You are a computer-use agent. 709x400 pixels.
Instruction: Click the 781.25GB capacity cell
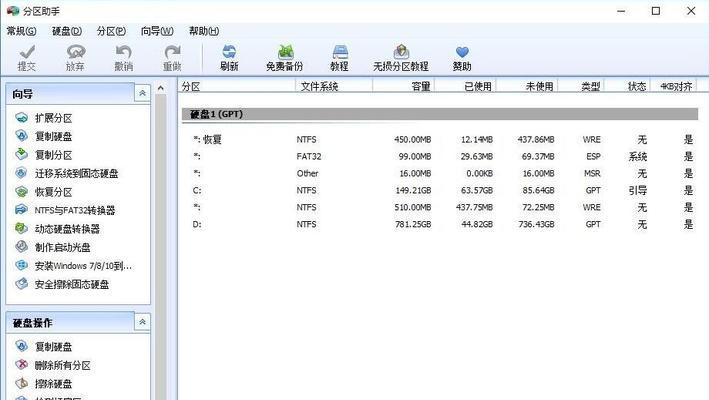click(413, 224)
